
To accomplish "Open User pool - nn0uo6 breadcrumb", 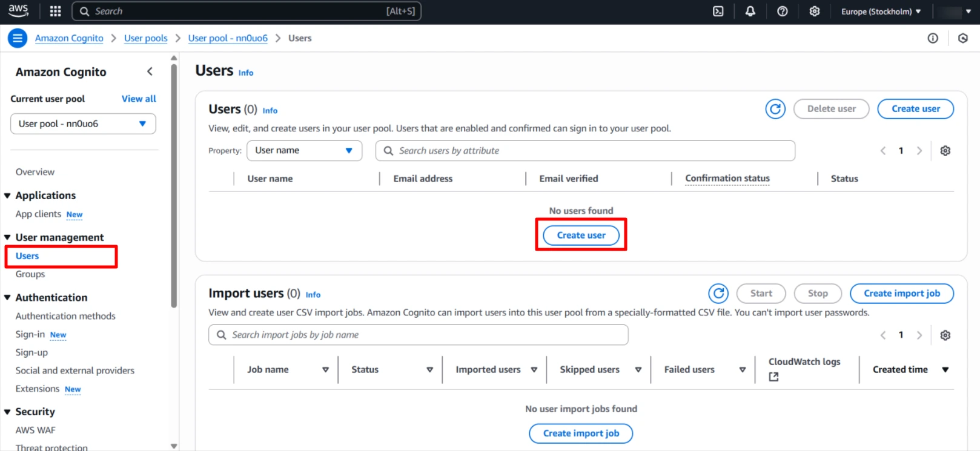I will pos(228,38).
